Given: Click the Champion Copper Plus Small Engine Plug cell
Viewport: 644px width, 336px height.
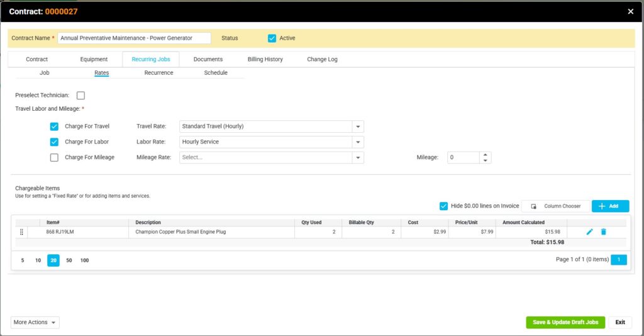Looking at the screenshot, I should point(211,232).
